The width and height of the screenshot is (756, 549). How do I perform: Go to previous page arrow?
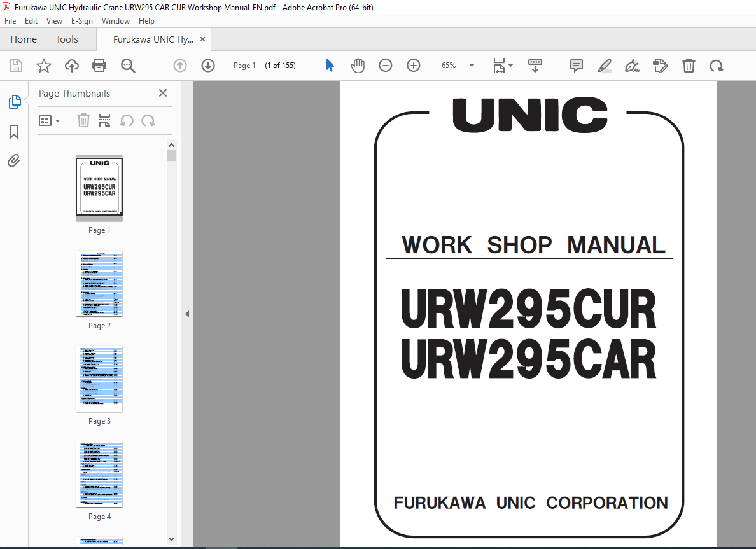[x=180, y=66]
